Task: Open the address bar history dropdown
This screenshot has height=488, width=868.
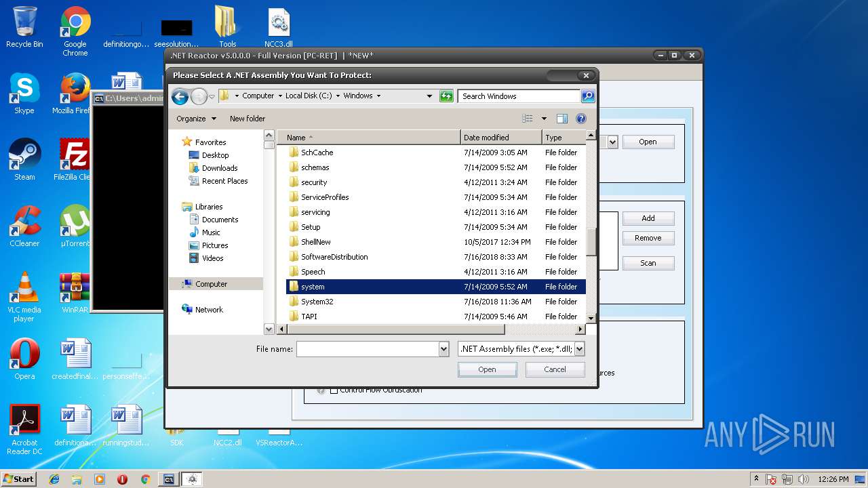Action: (x=429, y=96)
